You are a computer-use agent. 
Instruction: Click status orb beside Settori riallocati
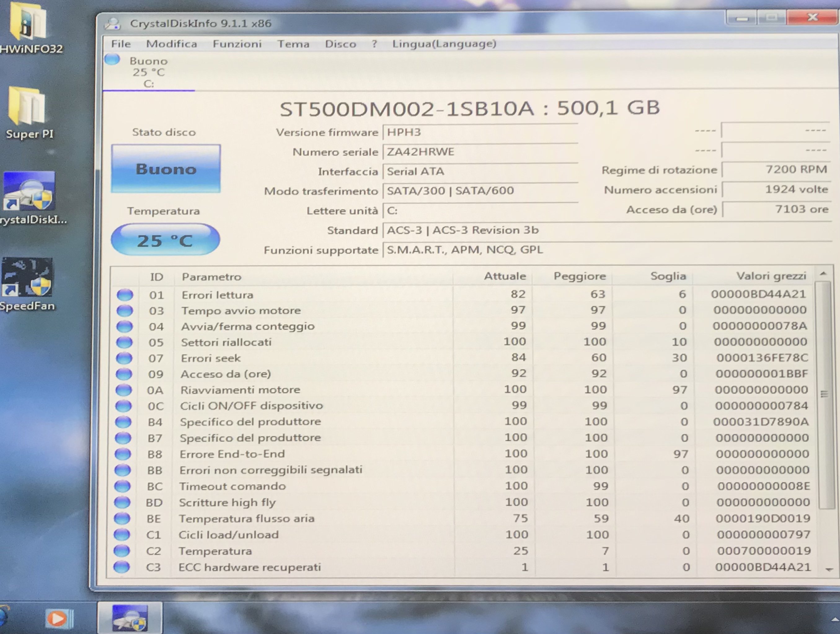pos(124,342)
